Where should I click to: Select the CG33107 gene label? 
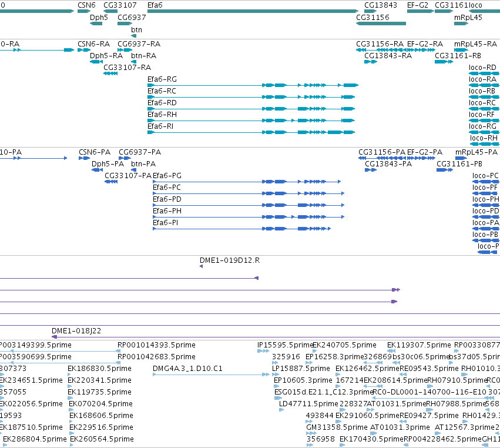[x=120, y=5]
